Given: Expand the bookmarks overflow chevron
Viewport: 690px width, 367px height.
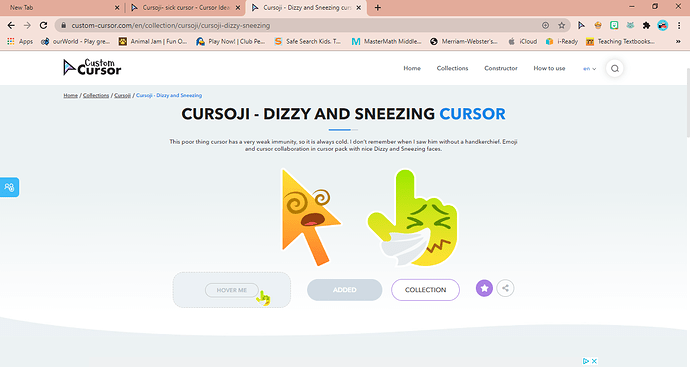Looking at the screenshot, I should [x=678, y=41].
